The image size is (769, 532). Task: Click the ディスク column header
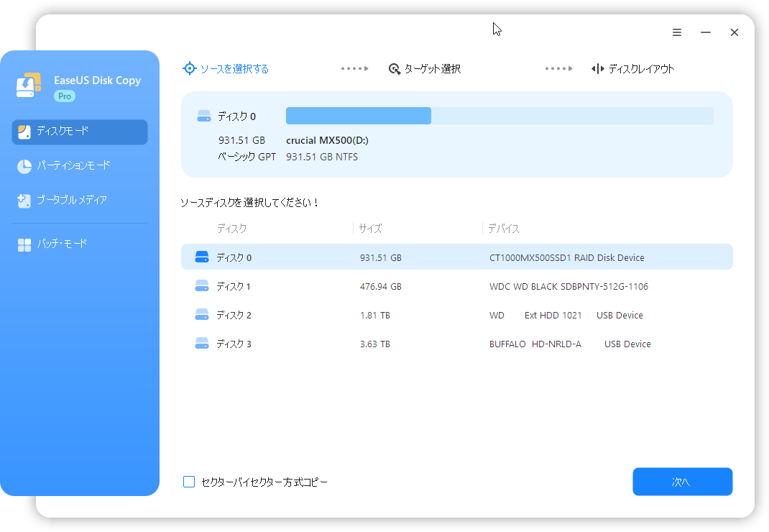[x=231, y=229]
